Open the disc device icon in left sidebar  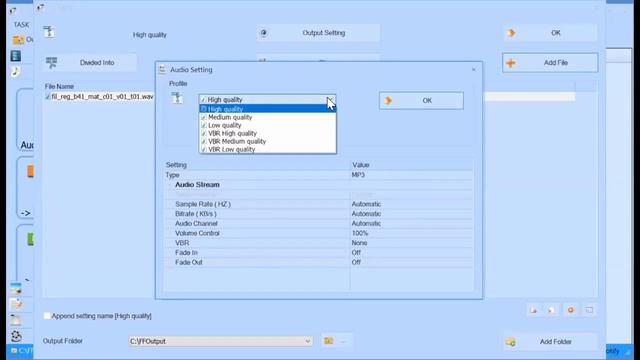point(16,320)
